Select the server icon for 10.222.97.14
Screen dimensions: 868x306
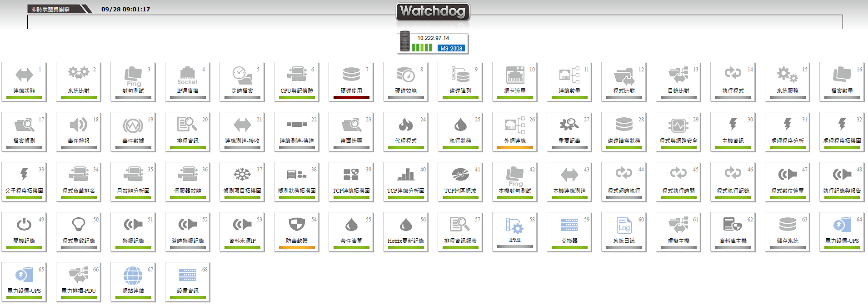pyautogui.click(x=405, y=41)
